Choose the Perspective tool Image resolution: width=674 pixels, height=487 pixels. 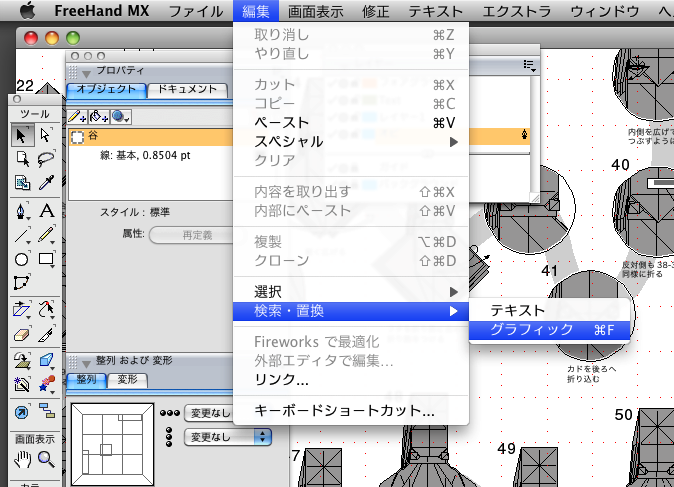22,360
